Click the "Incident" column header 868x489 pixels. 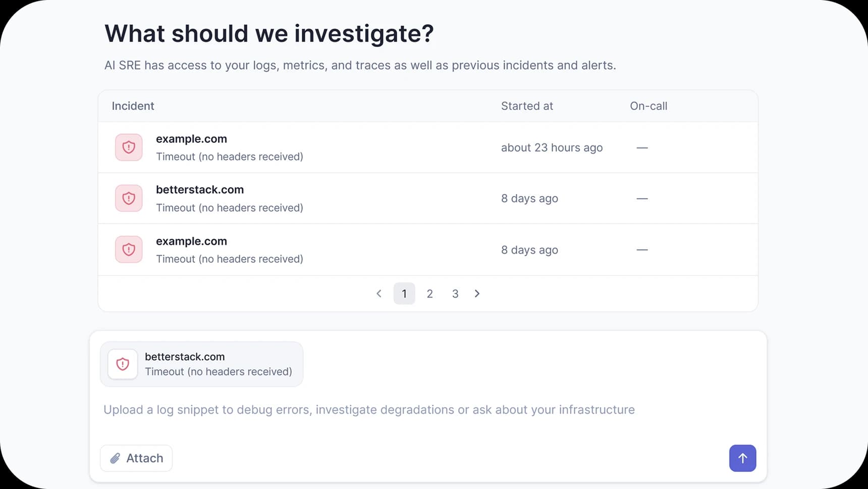[133, 106]
